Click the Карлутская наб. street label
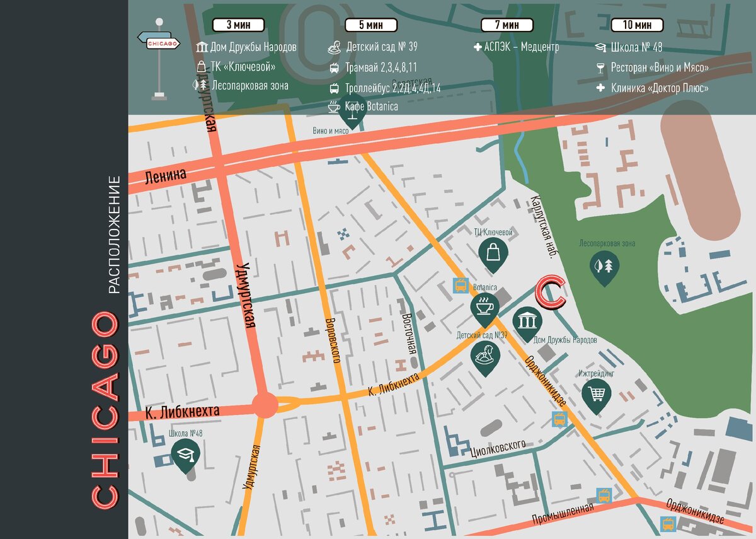This screenshot has height=539, width=756. [544, 226]
